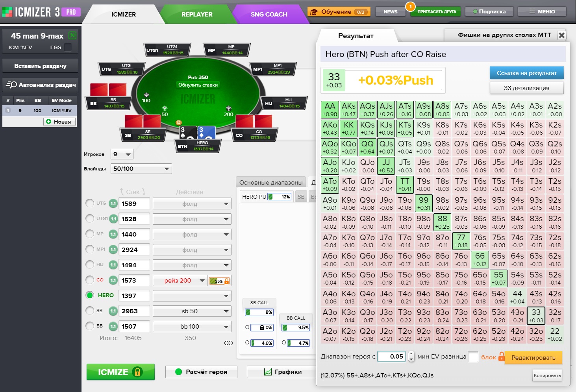Open the HERO action dropdown
This screenshot has height=392, width=576.
click(x=192, y=296)
